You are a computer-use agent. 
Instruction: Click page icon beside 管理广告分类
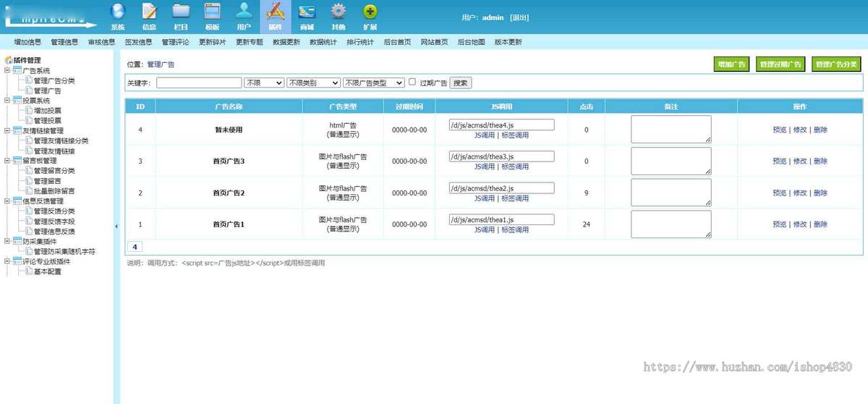[29, 80]
